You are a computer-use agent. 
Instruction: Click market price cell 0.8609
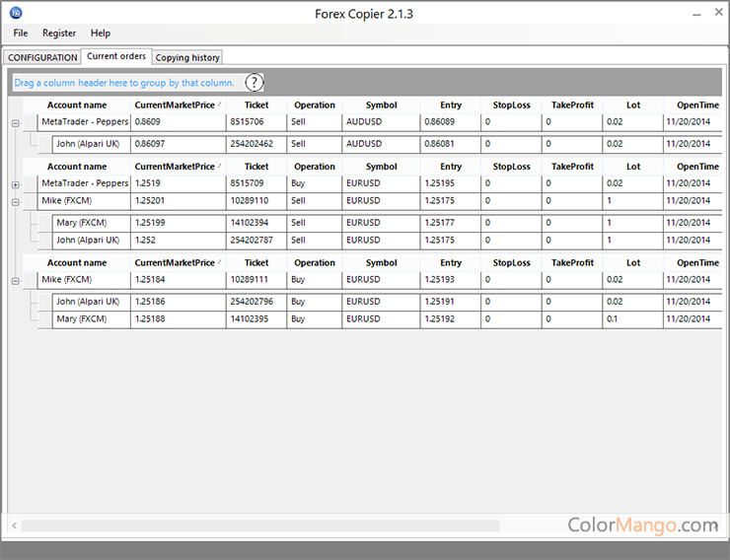point(179,122)
